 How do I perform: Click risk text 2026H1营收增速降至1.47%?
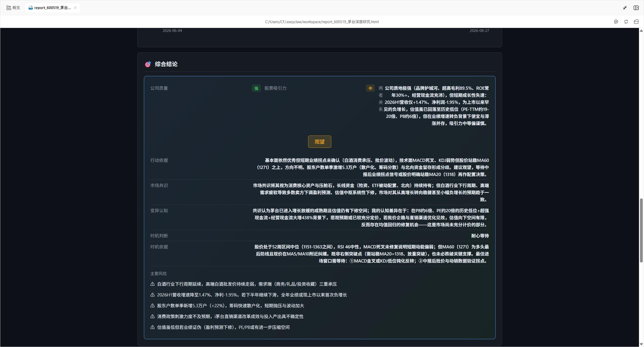point(252,295)
